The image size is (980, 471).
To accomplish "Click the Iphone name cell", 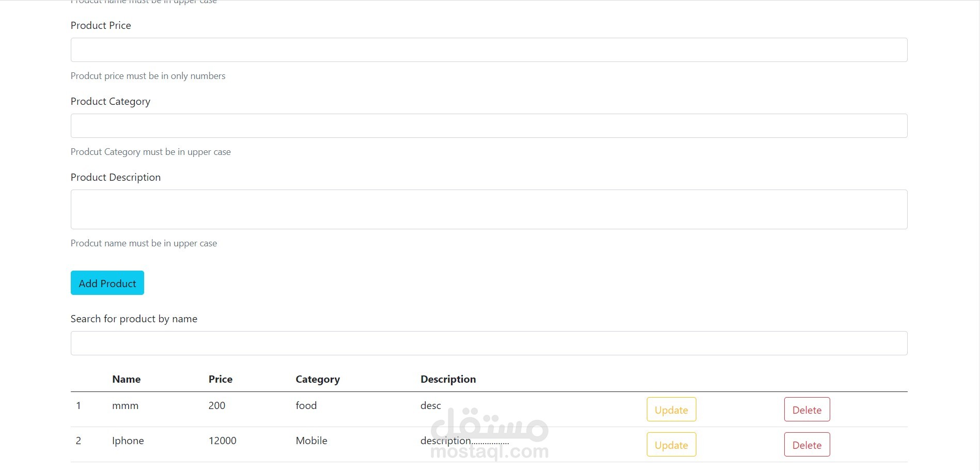I will (x=128, y=441).
